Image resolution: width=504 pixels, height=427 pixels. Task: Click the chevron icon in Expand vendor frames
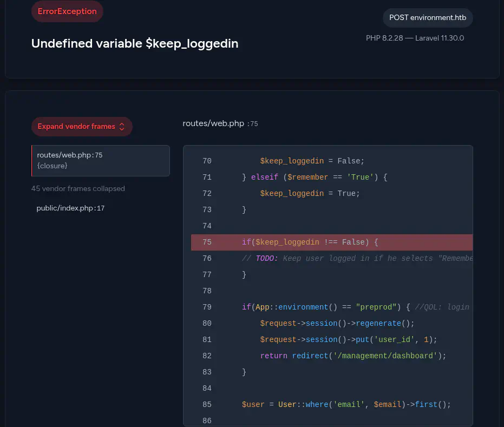pyautogui.click(x=122, y=127)
